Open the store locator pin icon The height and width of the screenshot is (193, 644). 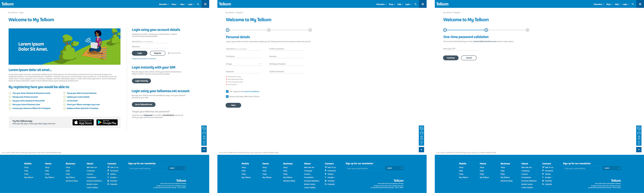click(x=204, y=138)
